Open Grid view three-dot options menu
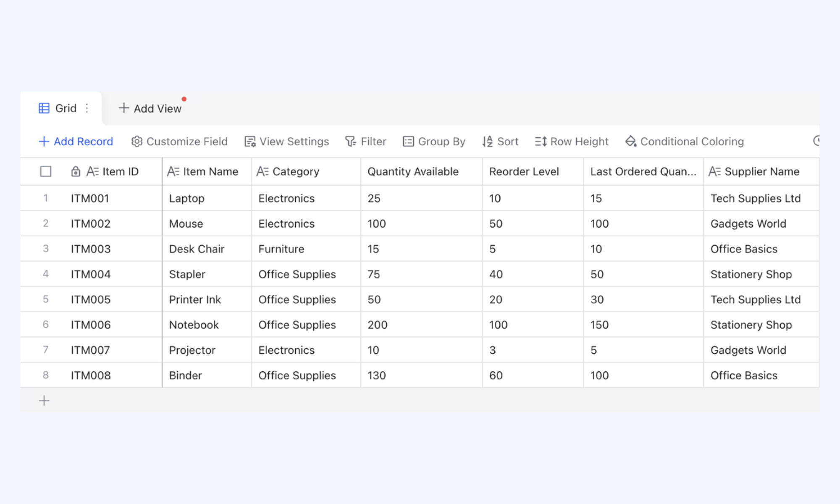 [x=87, y=108]
